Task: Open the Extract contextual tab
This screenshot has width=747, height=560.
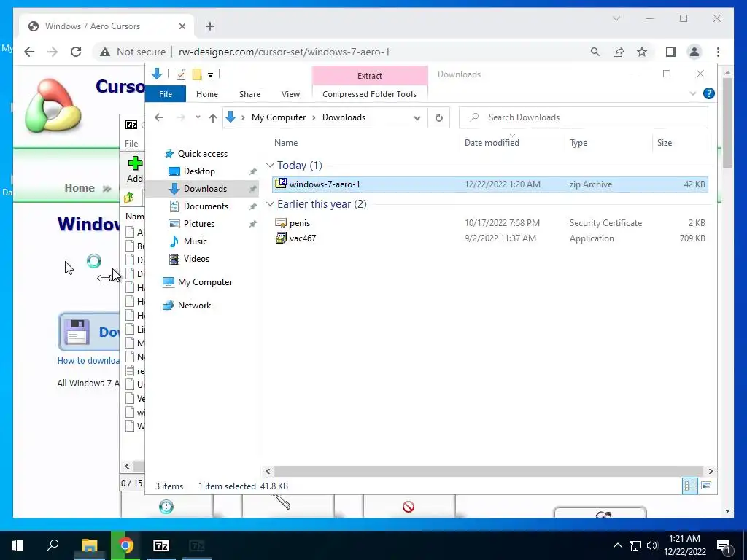Action: pyautogui.click(x=370, y=76)
